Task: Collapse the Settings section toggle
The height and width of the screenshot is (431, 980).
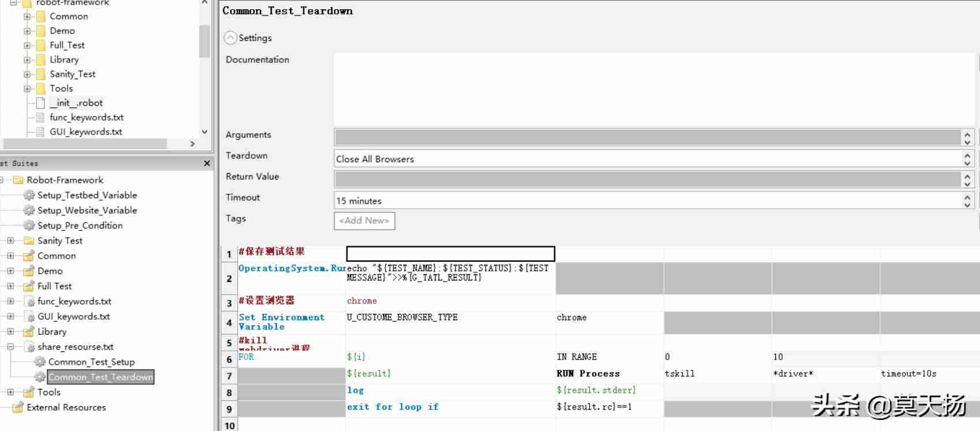Action: tap(231, 38)
